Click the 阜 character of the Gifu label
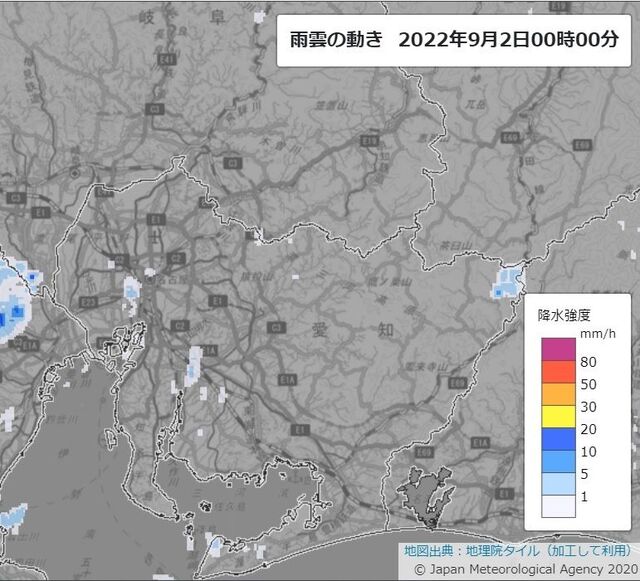The image size is (640, 581). [218, 18]
